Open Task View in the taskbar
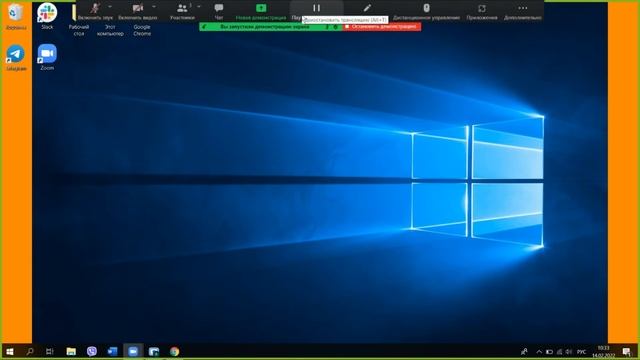 click(50, 351)
